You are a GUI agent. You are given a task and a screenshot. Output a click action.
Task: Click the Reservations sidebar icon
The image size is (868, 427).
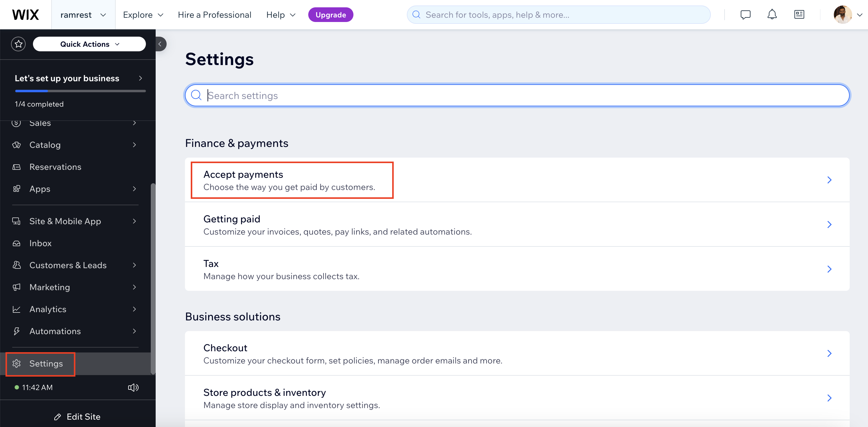point(16,167)
